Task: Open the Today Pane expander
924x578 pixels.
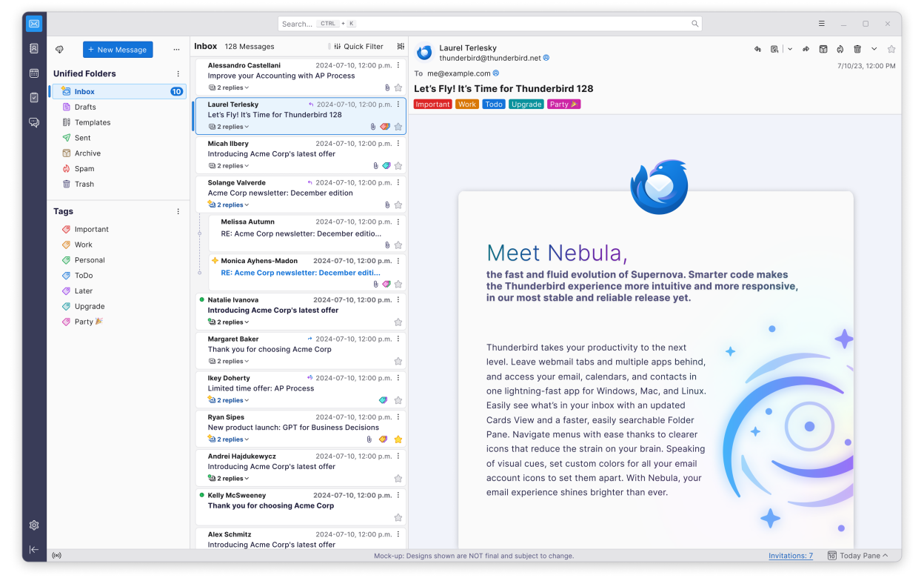Action: [859, 556]
